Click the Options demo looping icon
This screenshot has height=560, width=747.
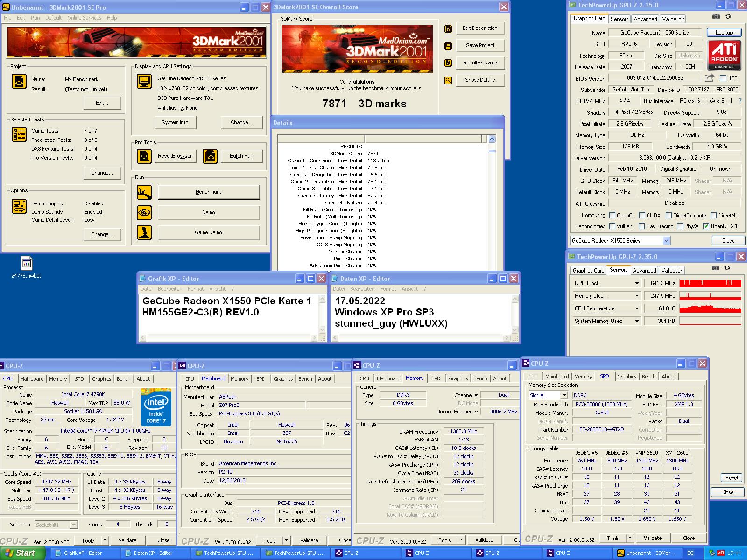coord(19,206)
